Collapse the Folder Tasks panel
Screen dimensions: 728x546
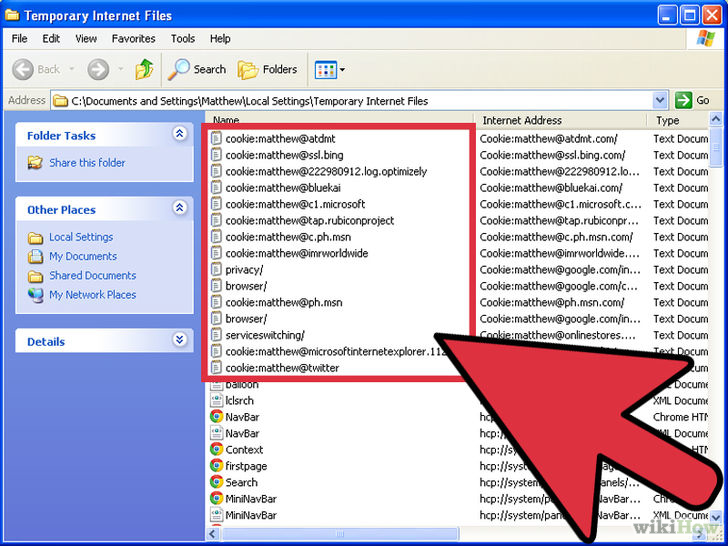point(180,134)
